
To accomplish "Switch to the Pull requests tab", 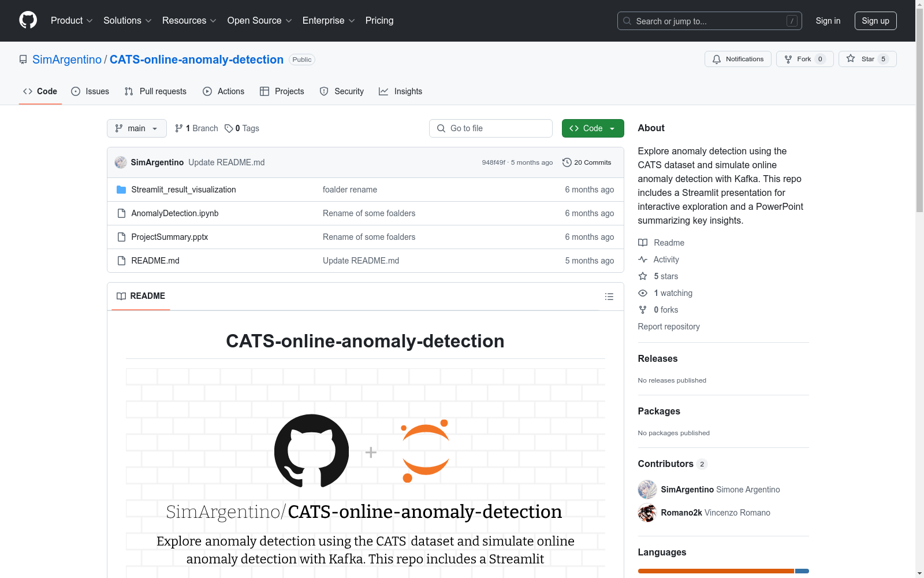I will [155, 91].
